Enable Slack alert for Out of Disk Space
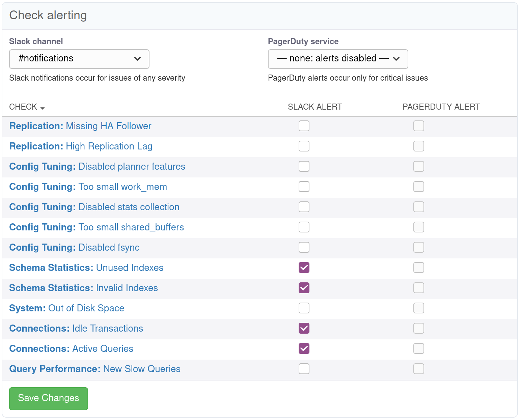This screenshot has width=520, height=420. click(304, 308)
